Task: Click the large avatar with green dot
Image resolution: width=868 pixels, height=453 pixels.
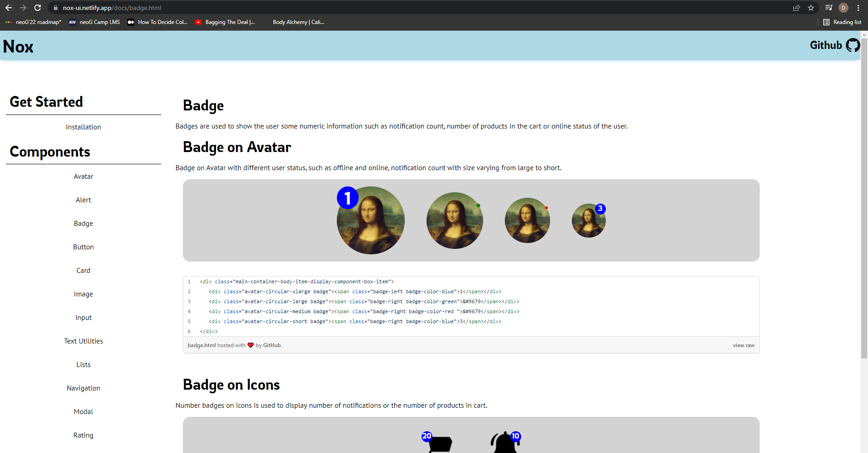Action: click(x=455, y=220)
